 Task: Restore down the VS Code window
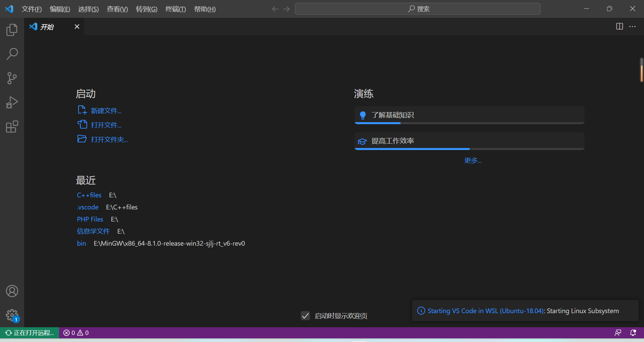(609, 9)
